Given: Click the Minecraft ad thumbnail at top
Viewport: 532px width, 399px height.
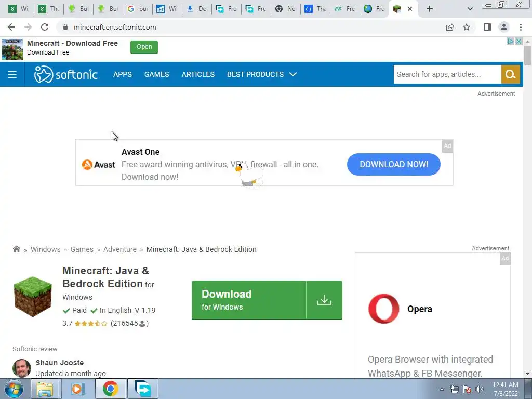Looking at the screenshot, I should coord(12,49).
